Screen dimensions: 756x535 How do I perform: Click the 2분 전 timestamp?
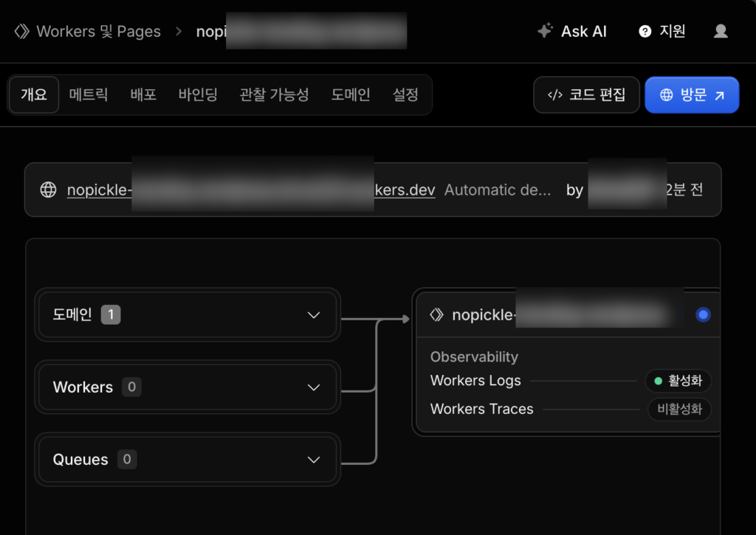click(x=684, y=190)
